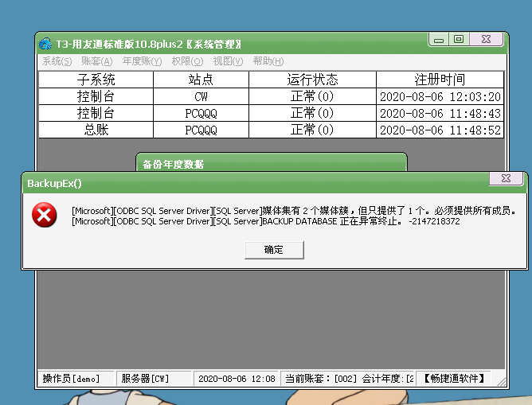Click the status bar time 2020-08-06 12:08
This screenshot has height=405, width=532.
coord(237,379)
